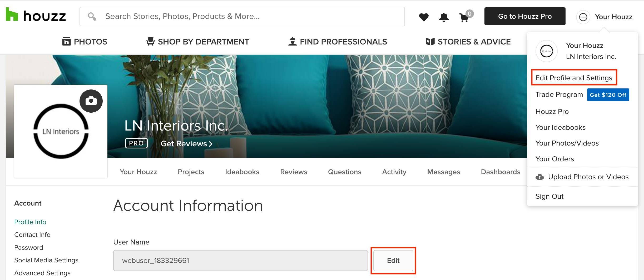Switch to the Projects tab
The image size is (644, 280).
(191, 172)
